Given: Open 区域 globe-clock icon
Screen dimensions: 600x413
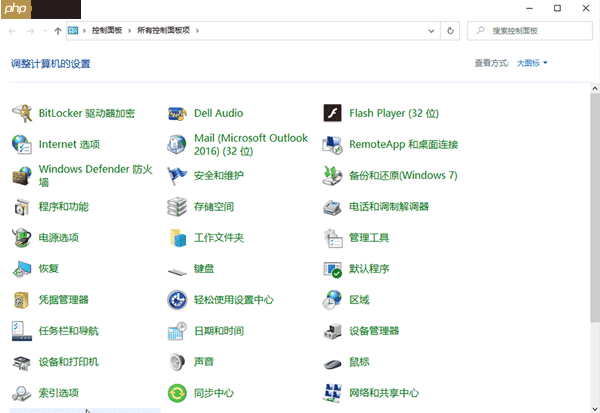Looking at the screenshot, I should (x=333, y=300).
